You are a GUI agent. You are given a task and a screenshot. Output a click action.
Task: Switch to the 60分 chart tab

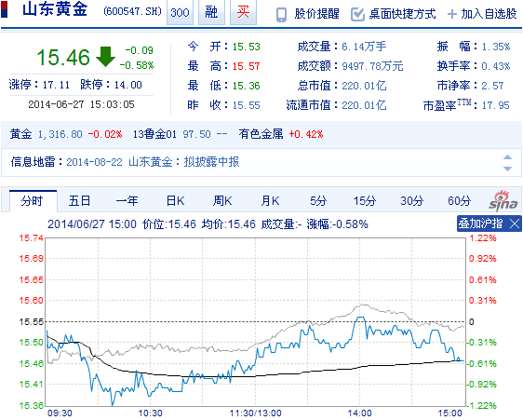coord(459,201)
